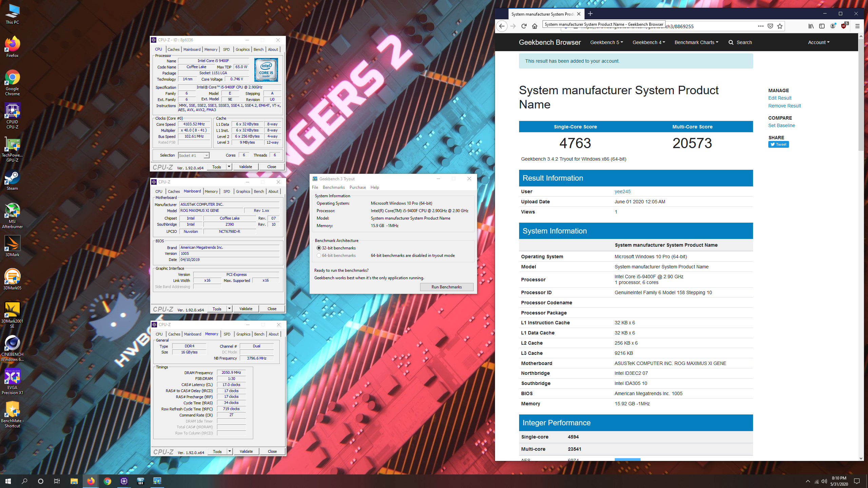Open page actions ellipsis in address bar

coord(761,26)
